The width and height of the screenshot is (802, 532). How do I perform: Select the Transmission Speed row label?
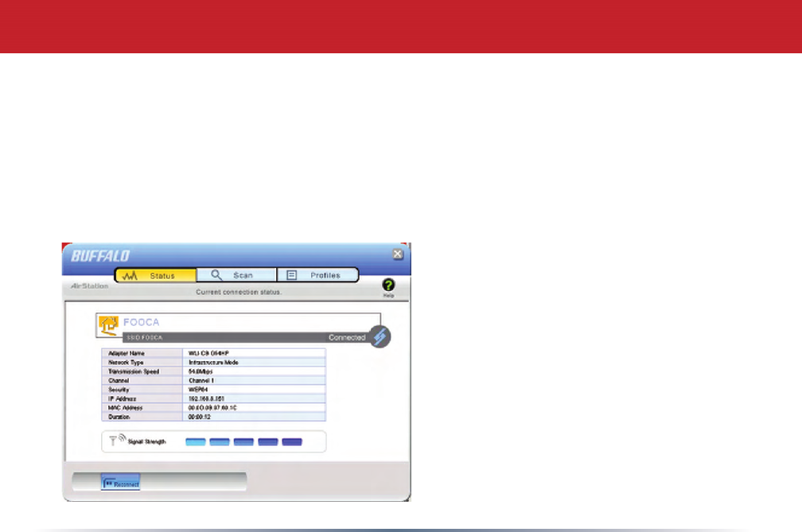(134, 371)
